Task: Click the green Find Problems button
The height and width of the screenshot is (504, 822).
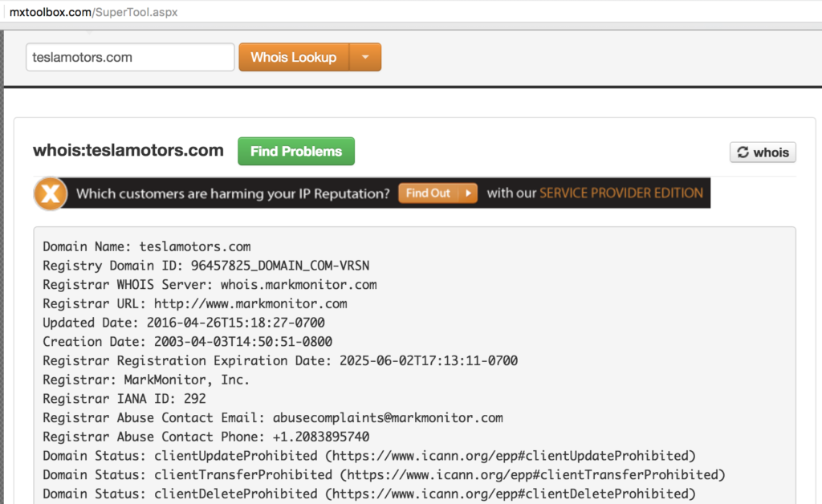Action: (x=296, y=152)
